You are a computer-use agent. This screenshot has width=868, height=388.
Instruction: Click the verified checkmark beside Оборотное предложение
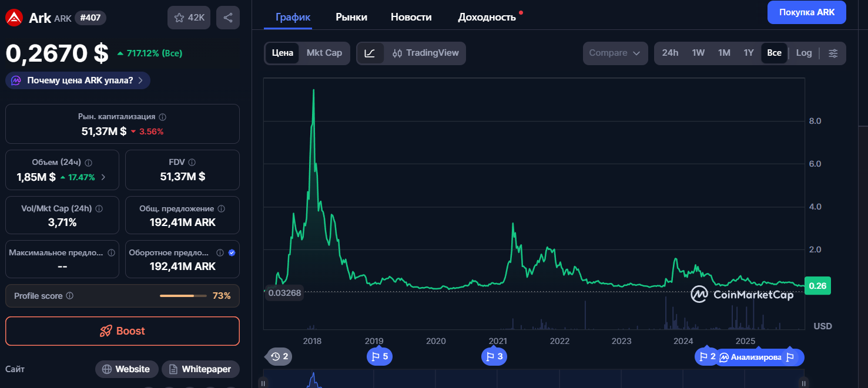232,252
